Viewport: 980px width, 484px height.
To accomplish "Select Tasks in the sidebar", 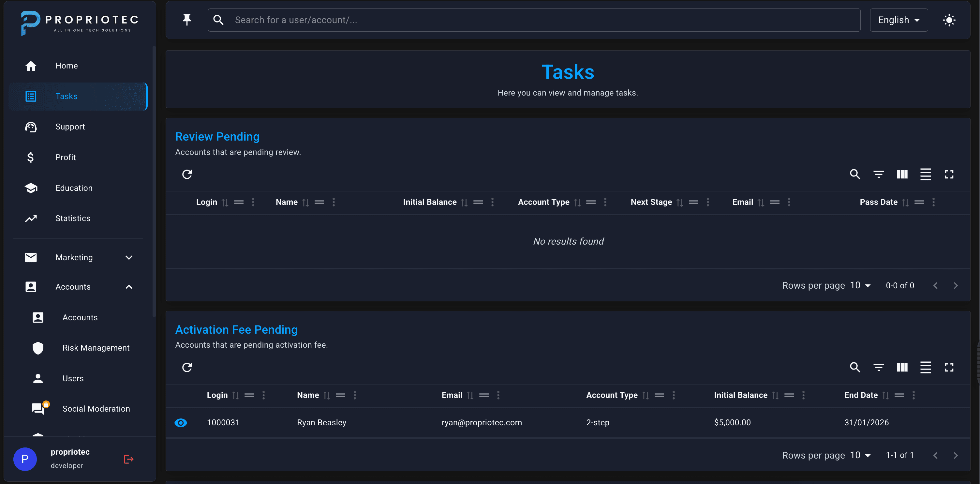I will click(78, 97).
